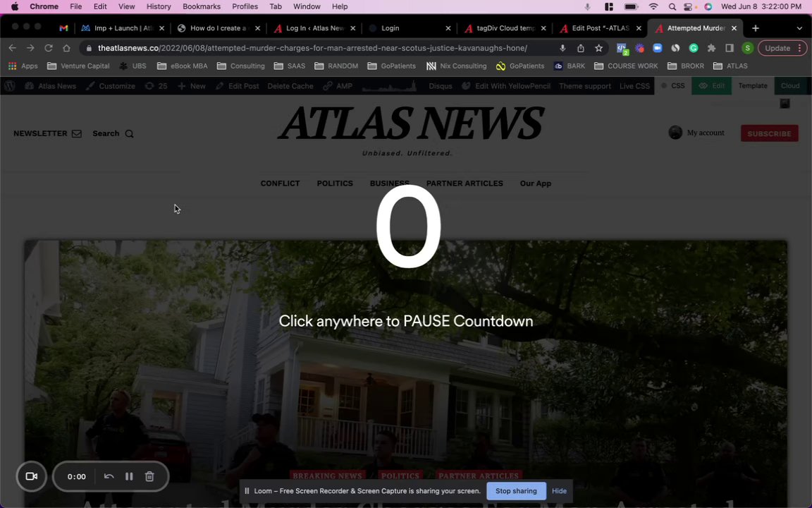Click the green Edit button
The height and width of the screenshot is (508, 812).
(711, 86)
